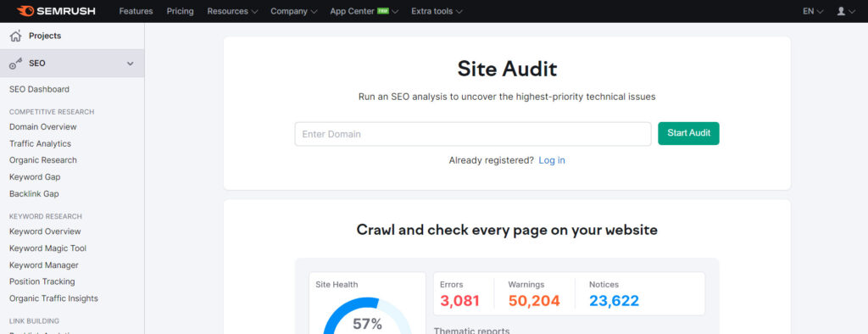Open Organic Traffic Insights
The width and height of the screenshot is (868, 334).
point(53,298)
